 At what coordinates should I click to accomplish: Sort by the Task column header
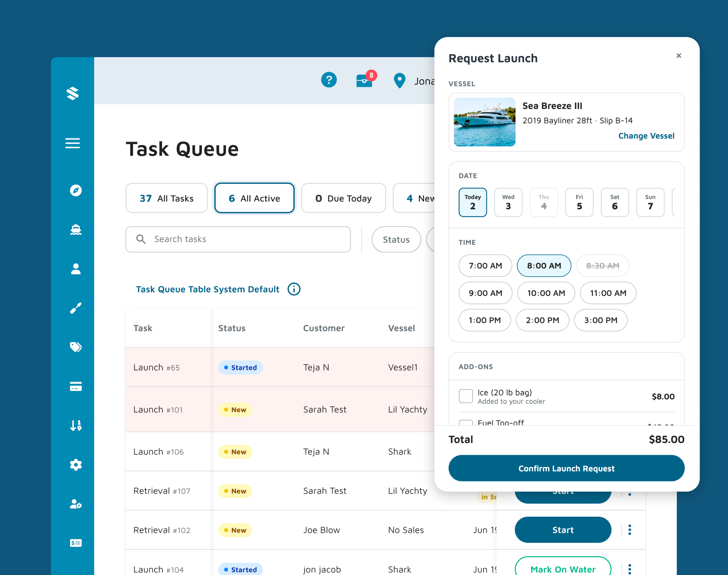(x=143, y=328)
